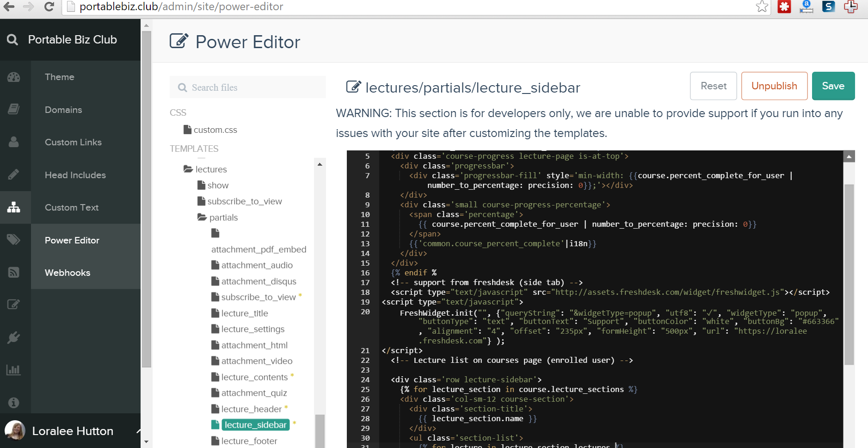The image size is (868, 448).
Task: Click the Domains book icon
Action: [14, 109]
